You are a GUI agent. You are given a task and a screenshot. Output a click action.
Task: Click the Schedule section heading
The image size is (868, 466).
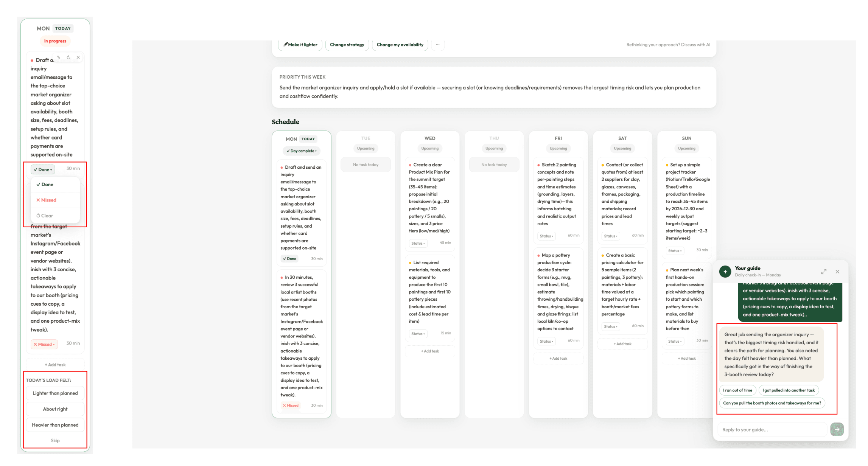click(x=285, y=122)
